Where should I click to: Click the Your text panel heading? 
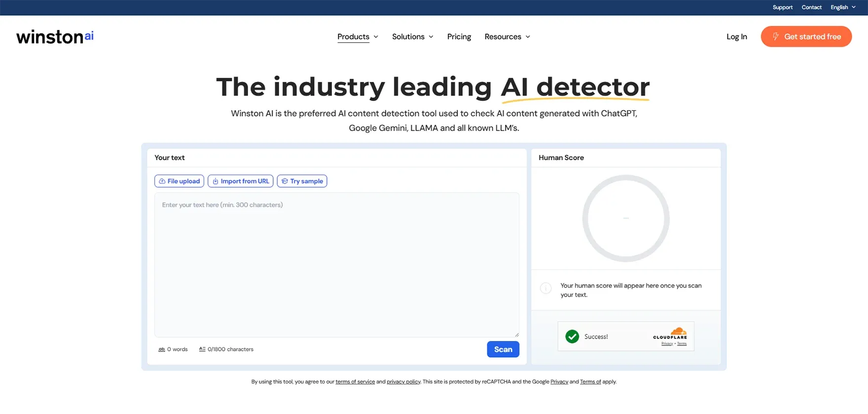(170, 158)
